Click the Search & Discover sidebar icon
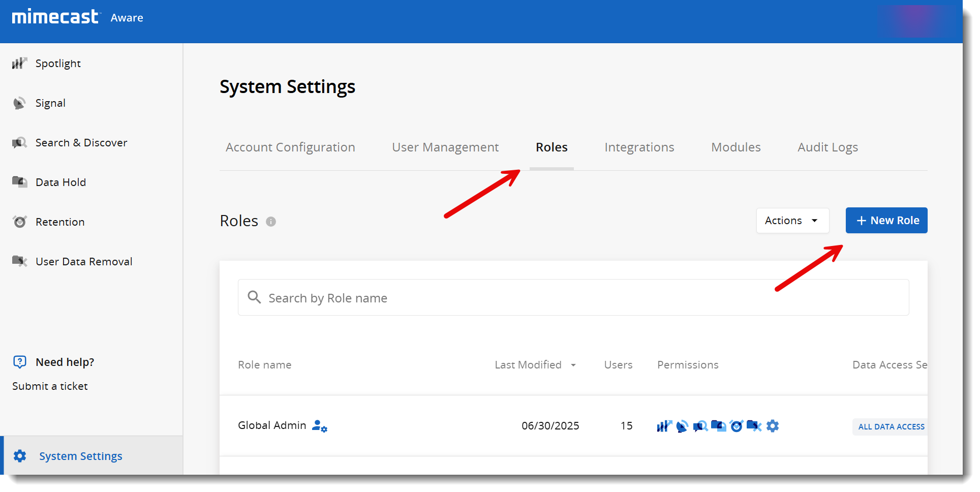980x492 pixels. click(19, 143)
